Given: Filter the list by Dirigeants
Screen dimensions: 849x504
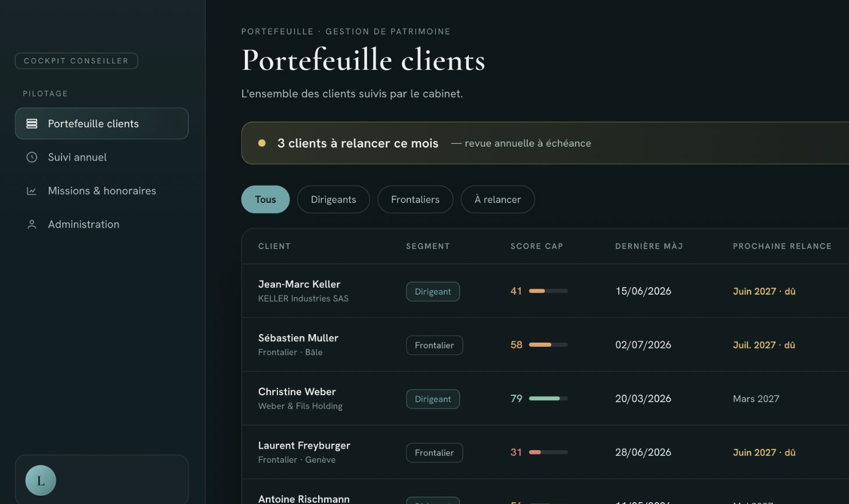Looking at the screenshot, I should 333,200.
